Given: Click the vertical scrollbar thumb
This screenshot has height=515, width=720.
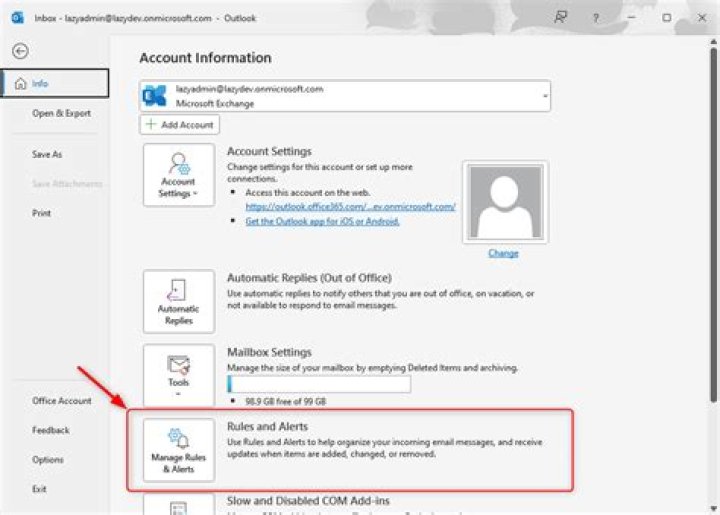Looking at the screenshot, I should (713, 225).
